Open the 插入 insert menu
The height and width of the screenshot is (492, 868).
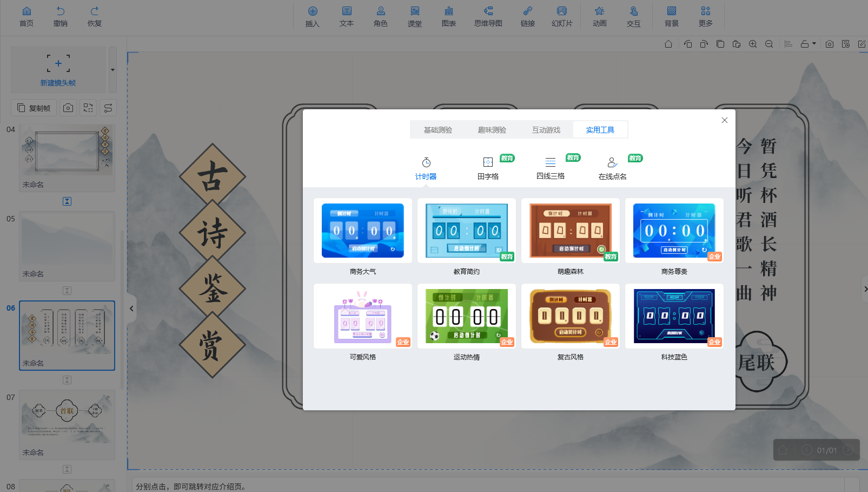pyautogui.click(x=313, y=17)
